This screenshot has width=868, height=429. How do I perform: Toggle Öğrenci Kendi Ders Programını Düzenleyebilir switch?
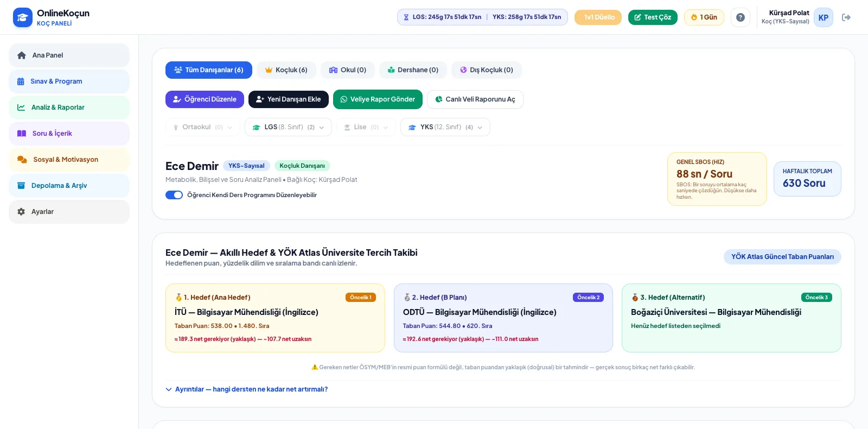click(x=174, y=195)
